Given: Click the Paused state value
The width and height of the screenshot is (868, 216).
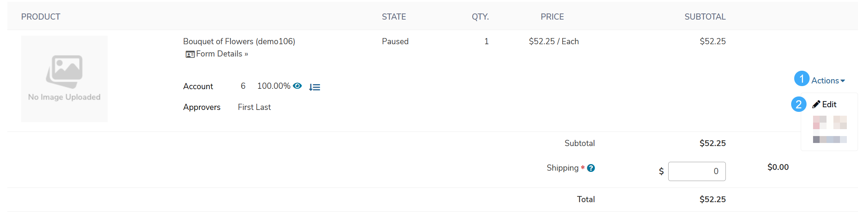Looking at the screenshot, I should 395,42.
